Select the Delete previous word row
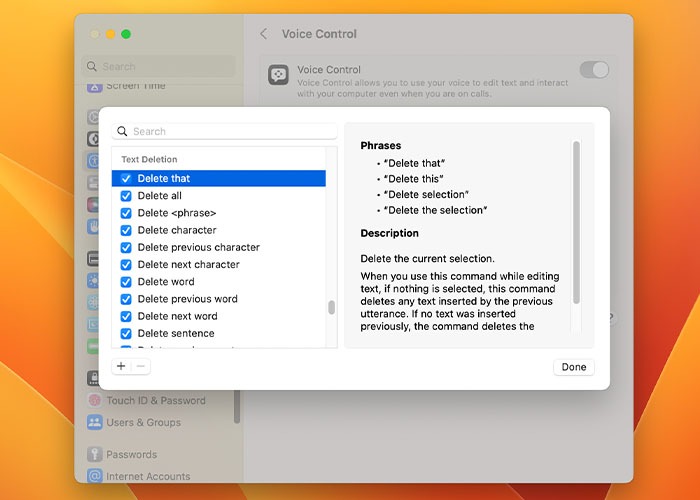700x500 pixels. coord(219,299)
